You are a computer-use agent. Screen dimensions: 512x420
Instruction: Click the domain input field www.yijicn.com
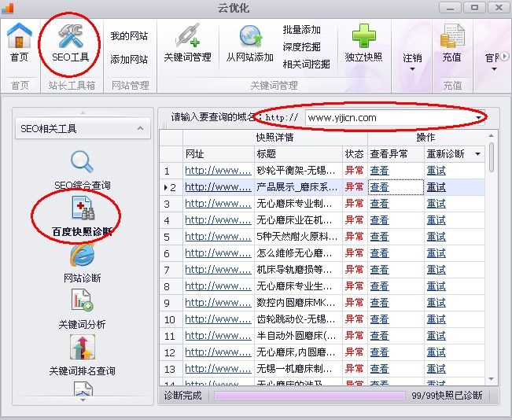[x=385, y=118]
